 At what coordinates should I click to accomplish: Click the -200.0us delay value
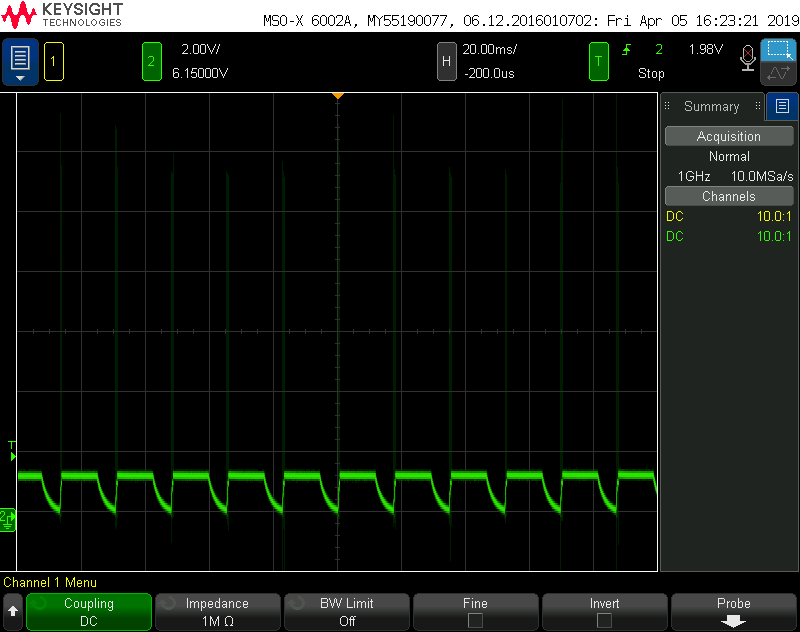coord(489,73)
